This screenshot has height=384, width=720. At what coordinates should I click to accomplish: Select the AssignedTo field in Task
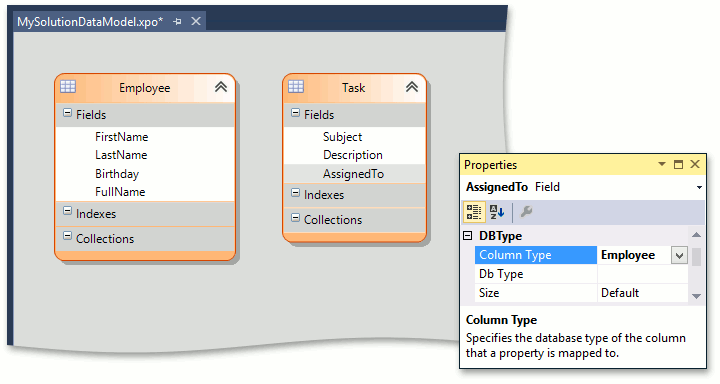[x=354, y=174]
